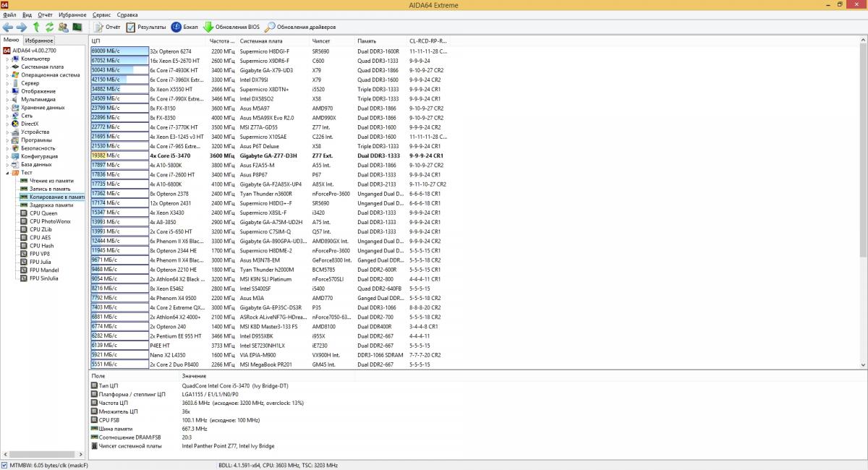Click the forward navigation arrow

tap(22, 27)
